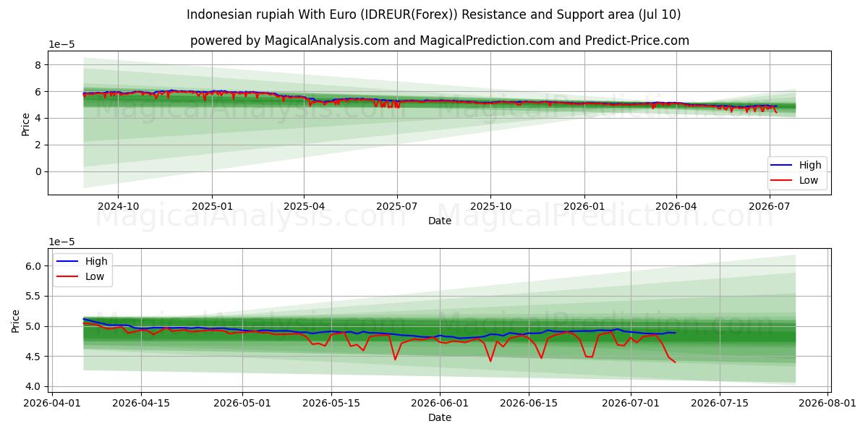Click the 2026-07 tick label on top axis

pos(770,206)
